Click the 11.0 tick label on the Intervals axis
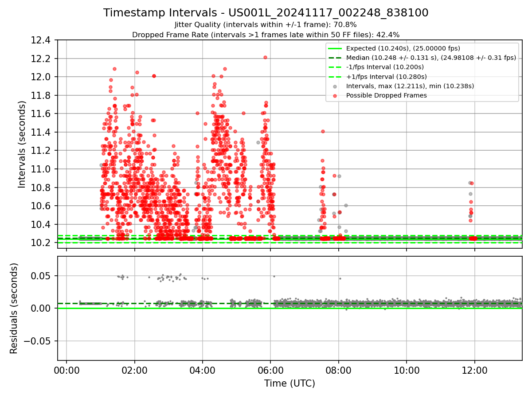 click(42, 169)
